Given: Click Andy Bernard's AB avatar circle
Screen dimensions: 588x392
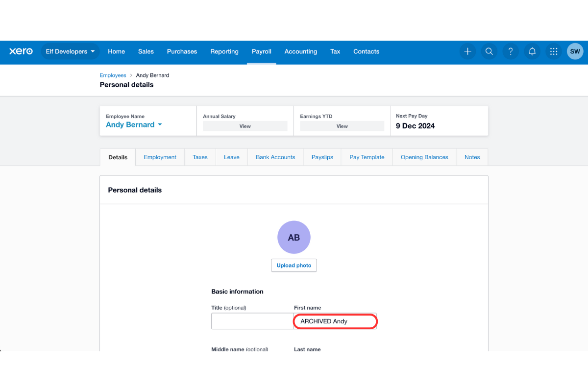Looking at the screenshot, I should click(294, 237).
